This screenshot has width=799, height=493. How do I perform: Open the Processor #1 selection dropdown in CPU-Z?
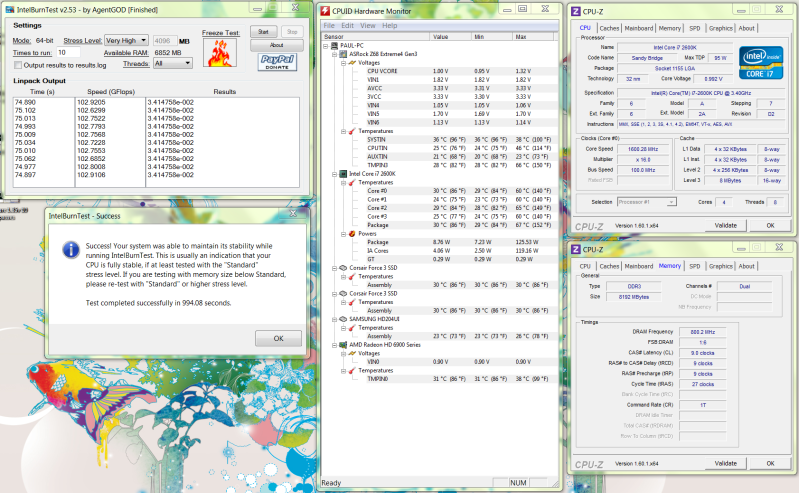(647, 202)
